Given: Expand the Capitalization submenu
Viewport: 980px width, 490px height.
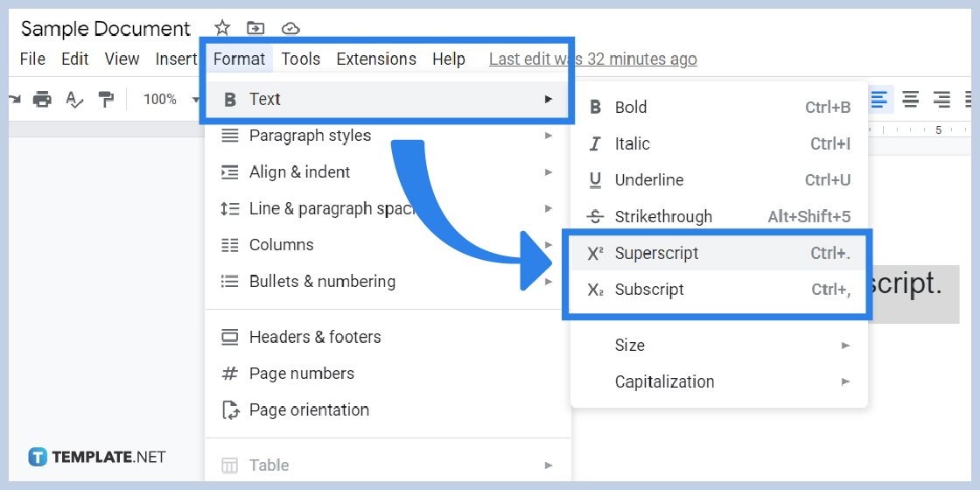Looking at the screenshot, I should 718,381.
